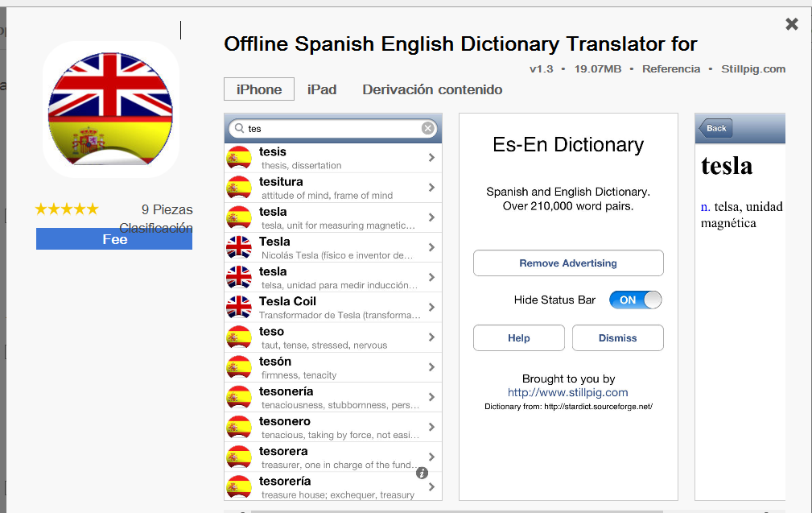Click the magnifying glass in the search bar
Image resolution: width=812 pixels, height=513 pixels.
237,127
